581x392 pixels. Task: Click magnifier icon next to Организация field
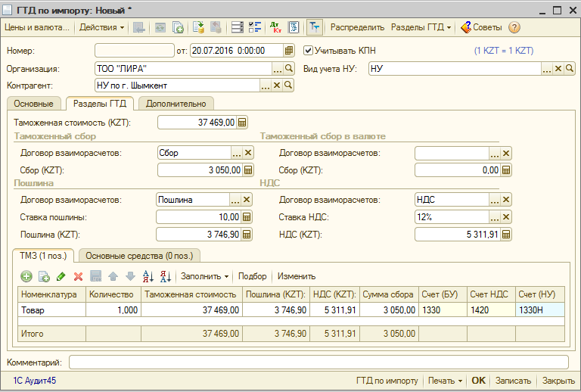pyautogui.click(x=288, y=68)
